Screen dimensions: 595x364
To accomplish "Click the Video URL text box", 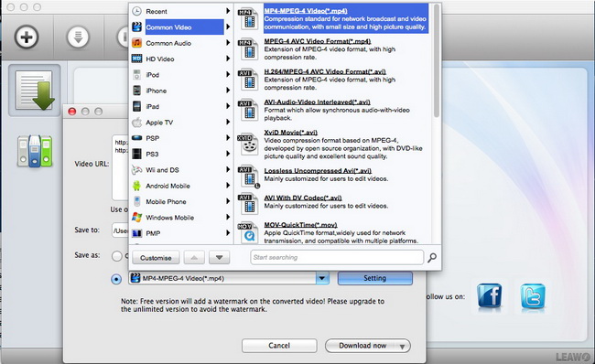I will pos(120,167).
